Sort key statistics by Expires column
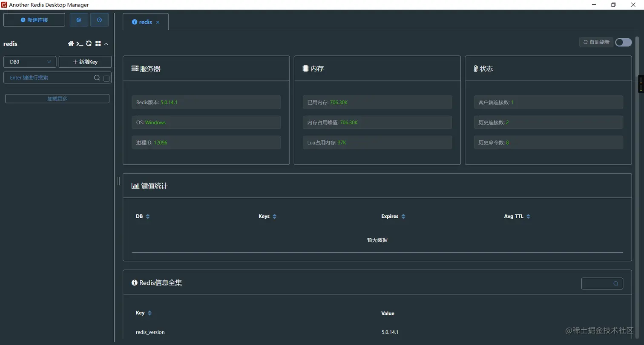 pos(403,217)
